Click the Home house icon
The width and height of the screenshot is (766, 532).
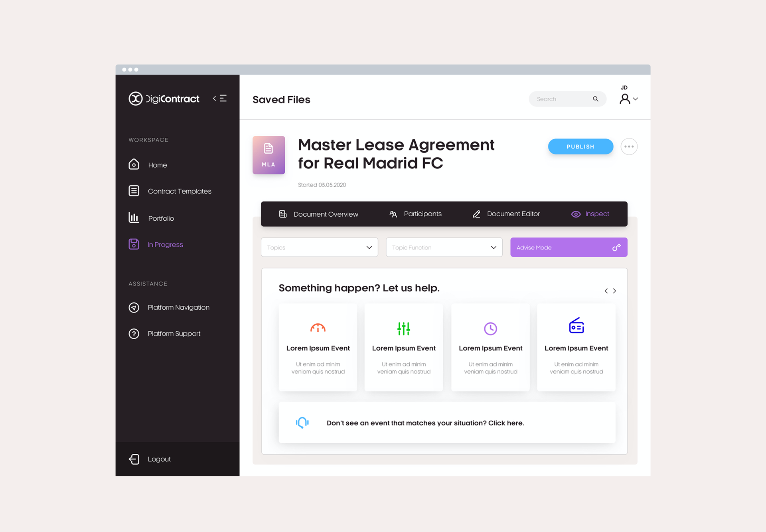pyautogui.click(x=134, y=164)
